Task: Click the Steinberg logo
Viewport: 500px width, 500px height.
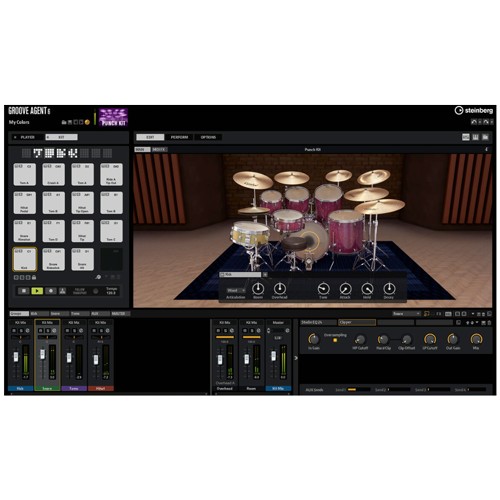Action: pos(473,110)
